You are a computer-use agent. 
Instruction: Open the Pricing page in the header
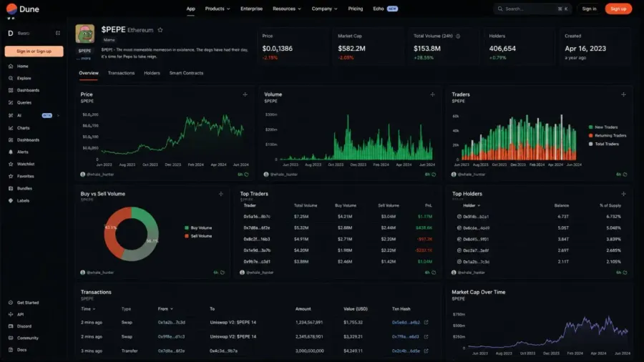point(355,9)
